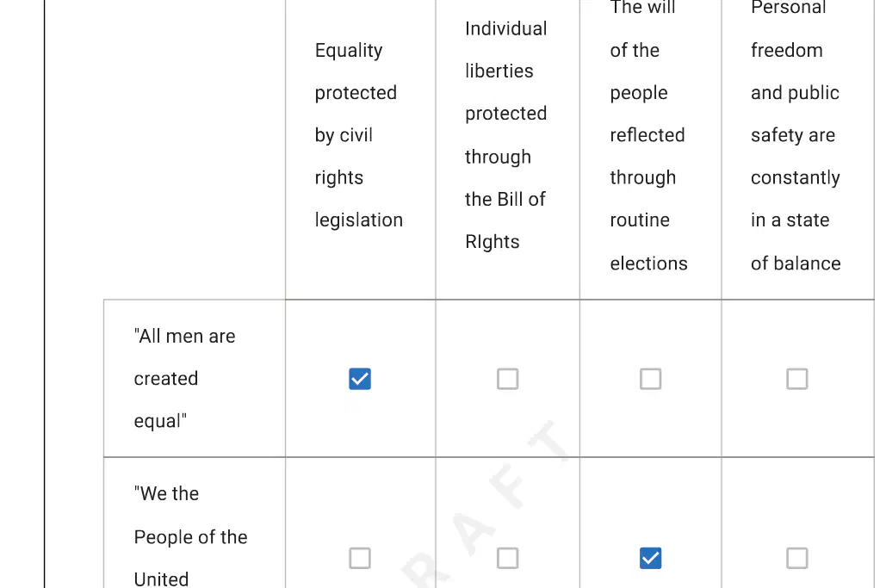886x588 pixels.
Task: Check Bill of Rights box for 'We the People' row
Action: click(507, 558)
